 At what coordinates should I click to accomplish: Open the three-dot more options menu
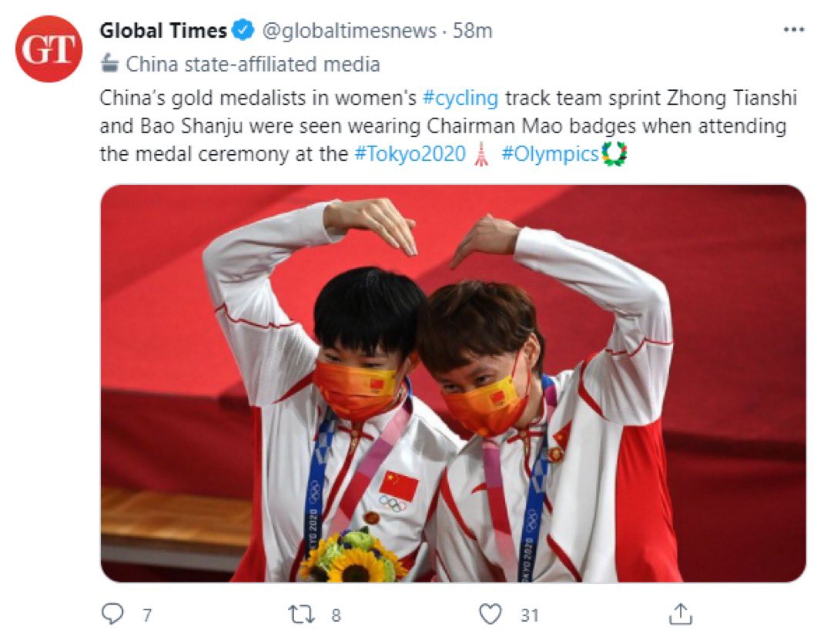pos(794,30)
